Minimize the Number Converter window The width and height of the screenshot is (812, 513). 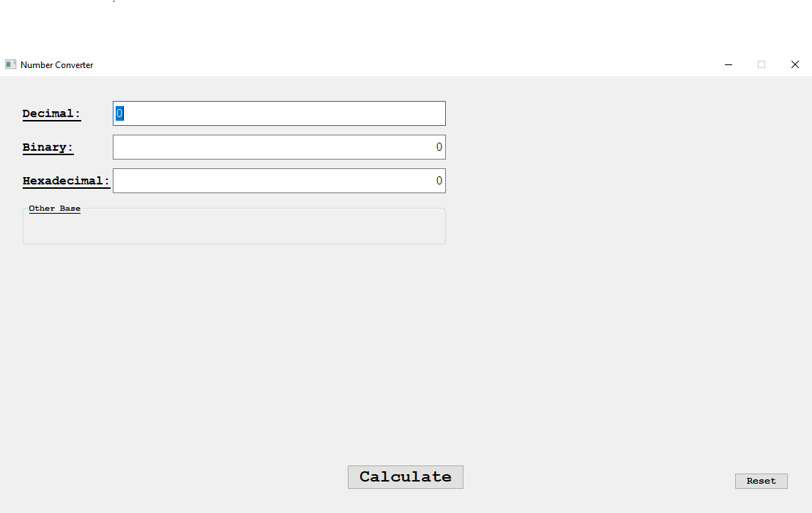click(729, 64)
